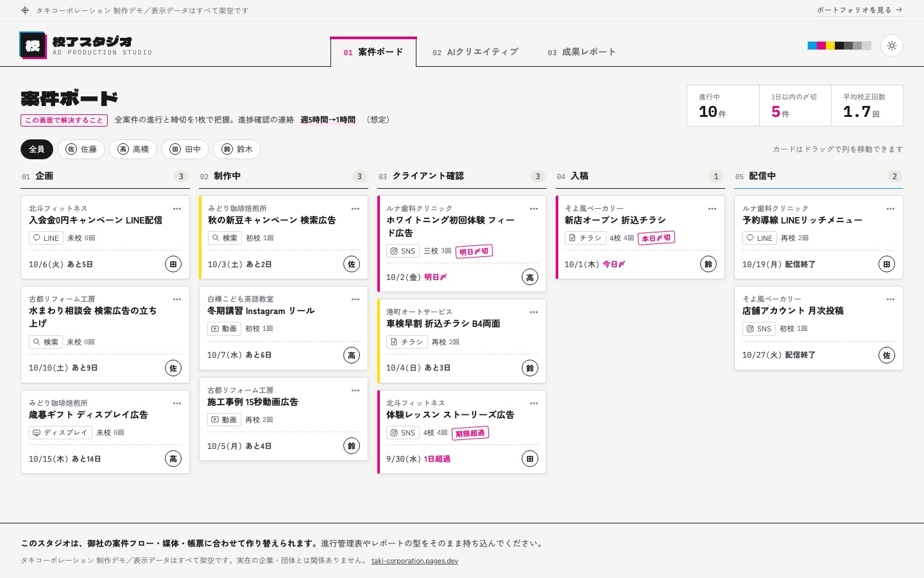Open the taki-corporation.pages.dev footer link

[x=415, y=561]
